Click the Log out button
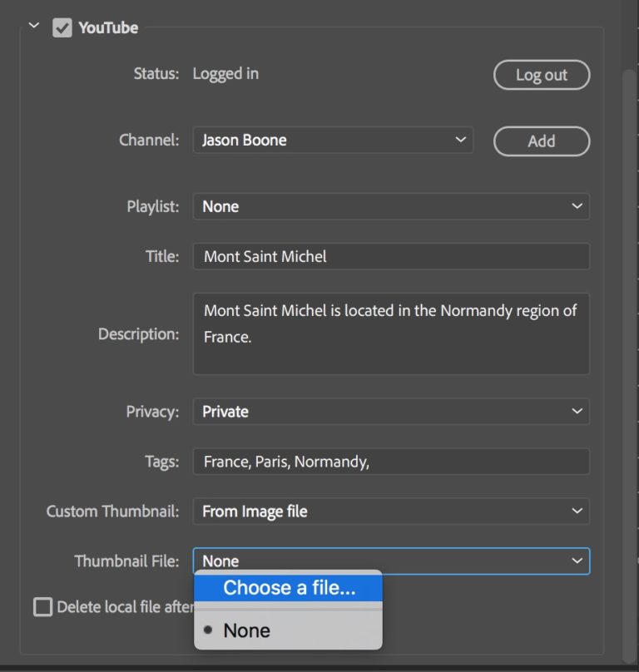 [542, 75]
